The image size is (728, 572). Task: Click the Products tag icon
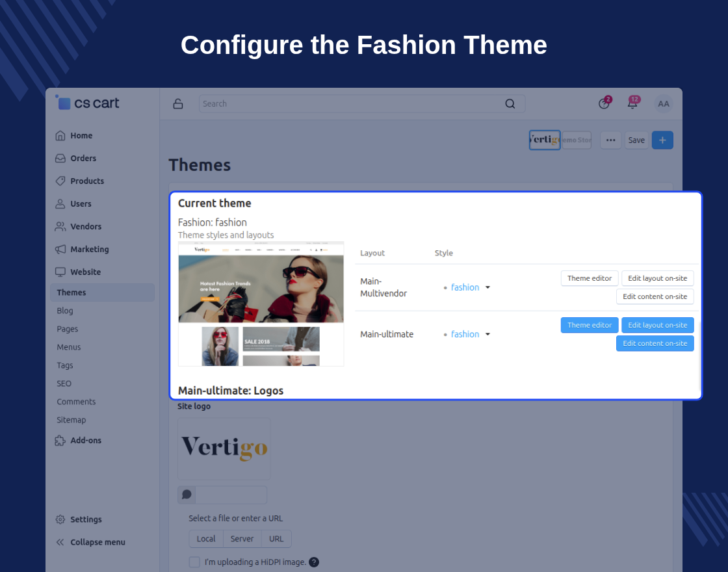click(60, 181)
